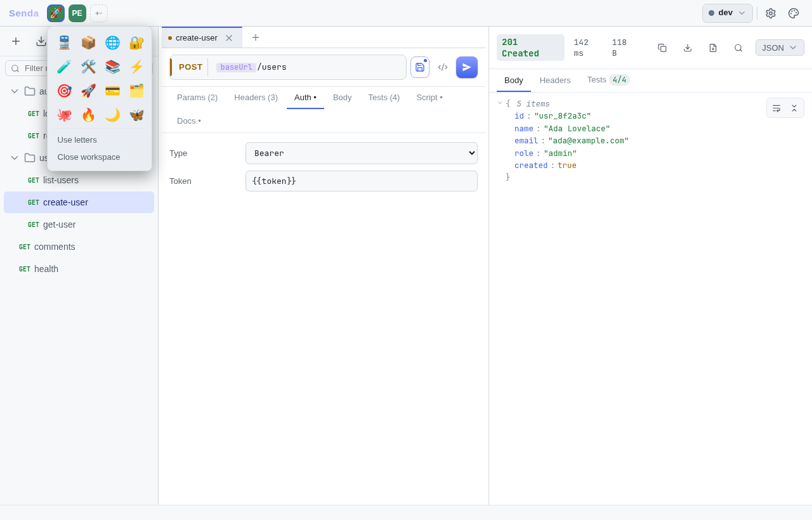
Task: Add new item with sidebar plus icon
Action: 16,41
